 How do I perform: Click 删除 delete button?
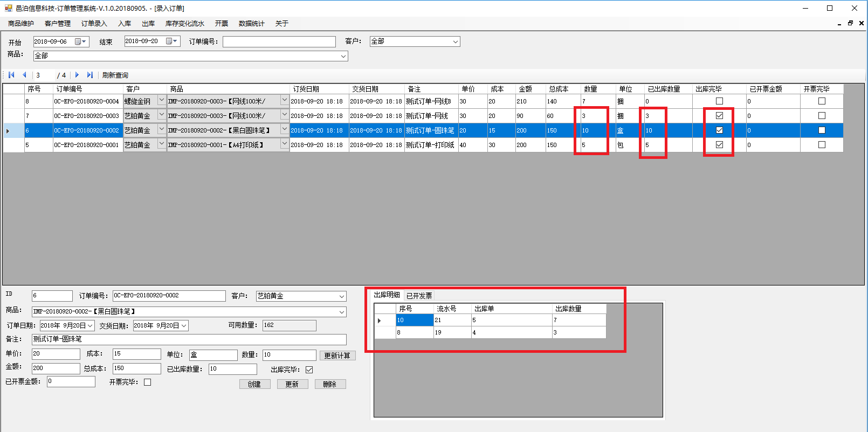[x=330, y=384]
